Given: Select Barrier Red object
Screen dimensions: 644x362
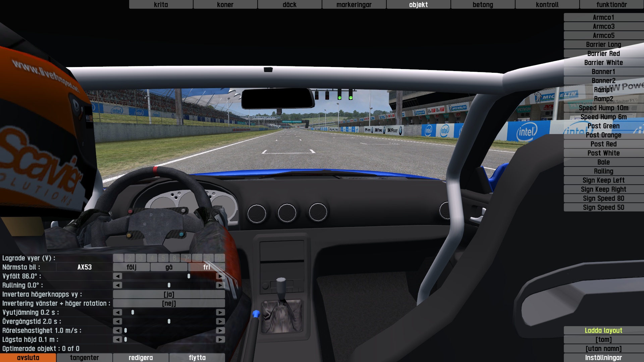Looking at the screenshot, I should pyautogui.click(x=603, y=54).
